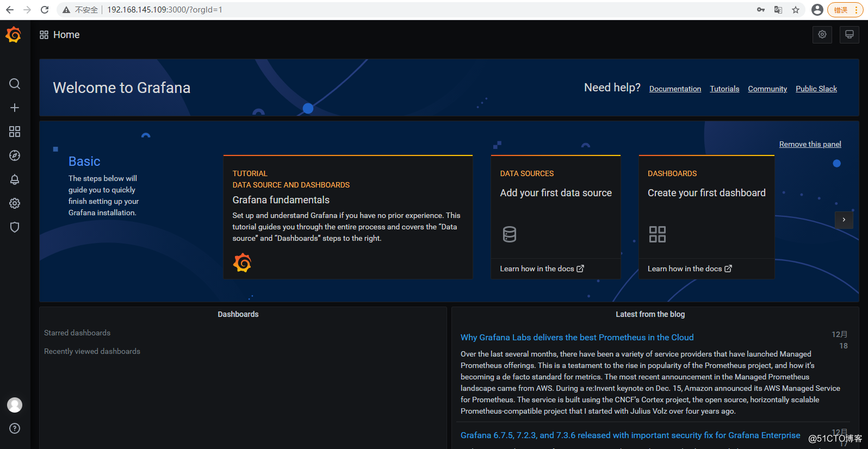Click the translate page icon in address bar
This screenshot has height=449, width=868.
[778, 10]
